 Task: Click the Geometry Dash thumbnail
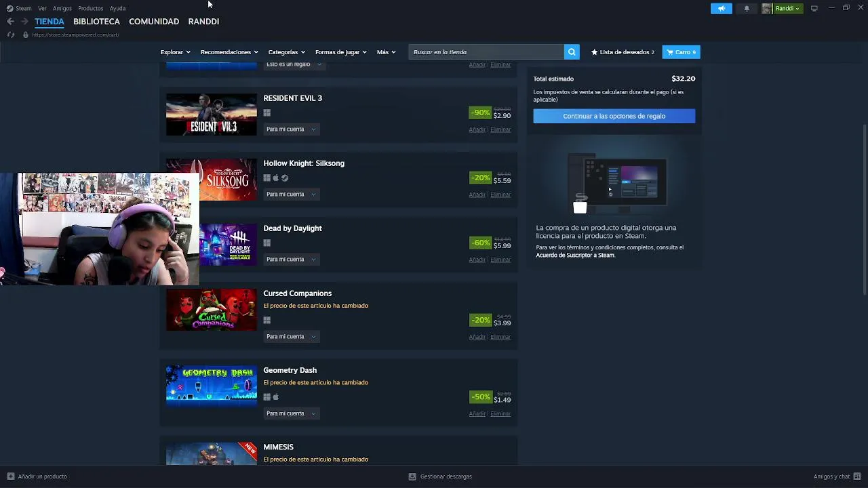coord(212,386)
